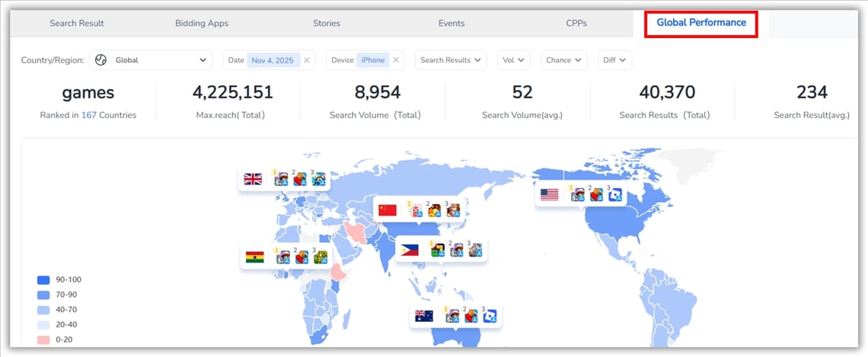Viewport: 868px width, 357px height.
Task: Click the 40-70 legend color swatch
Action: click(x=43, y=310)
